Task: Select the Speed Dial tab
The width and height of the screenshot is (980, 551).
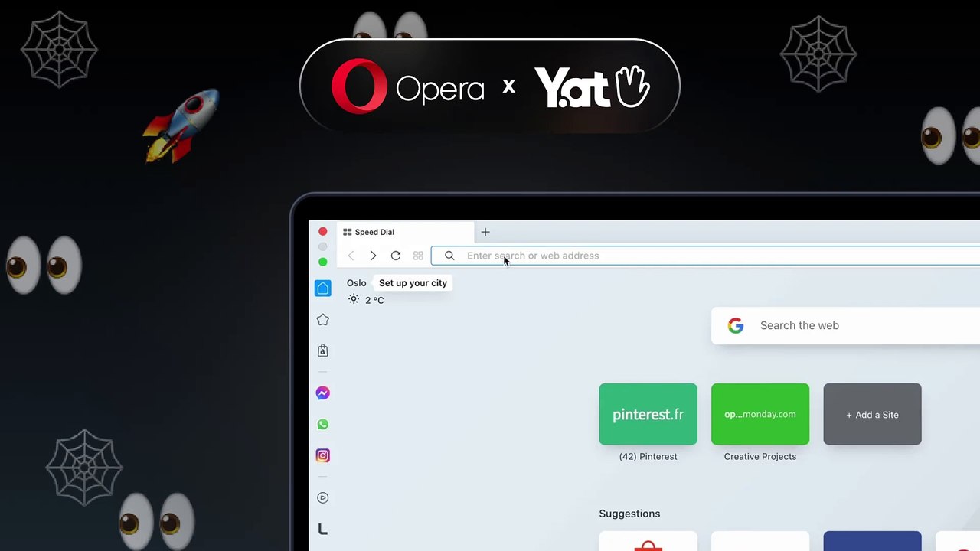Action: click(x=406, y=232)
